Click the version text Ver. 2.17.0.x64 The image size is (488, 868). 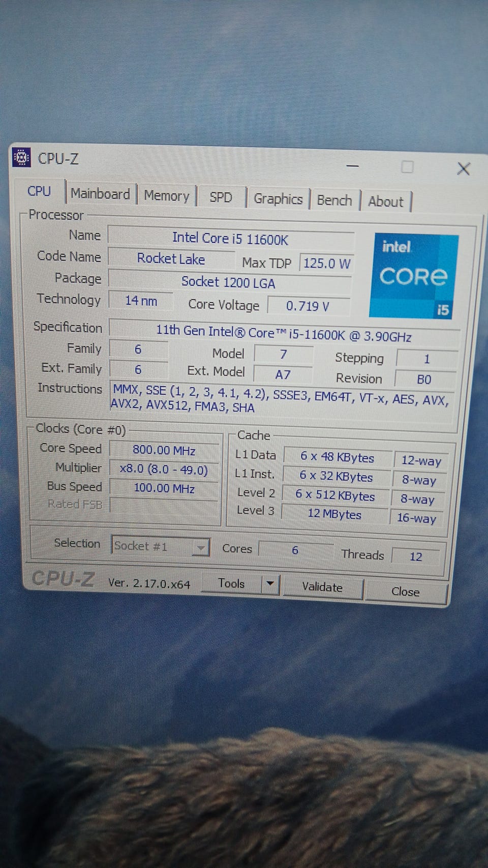149,583
